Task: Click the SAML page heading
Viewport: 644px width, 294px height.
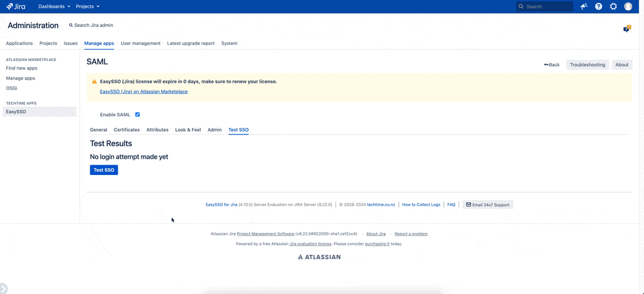Action: point(97,62)
